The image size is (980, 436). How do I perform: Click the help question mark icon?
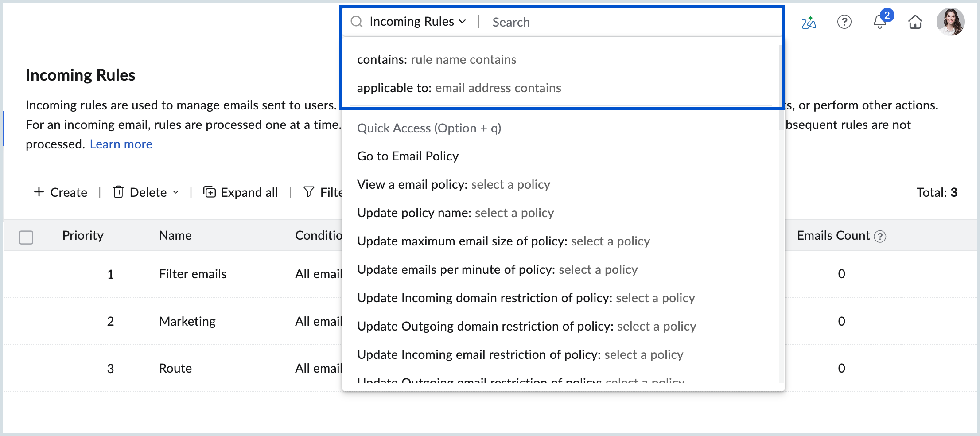pos(844,22)
